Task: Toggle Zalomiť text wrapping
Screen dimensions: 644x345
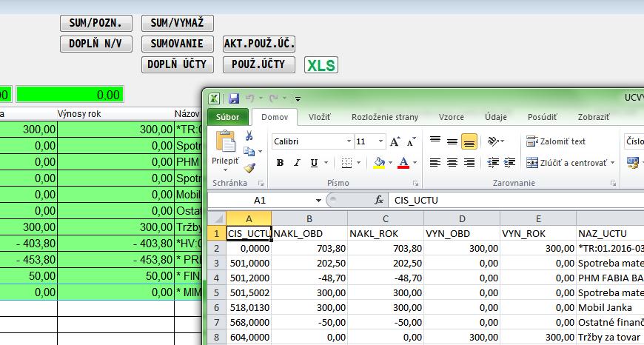Action: pos(556,141)
